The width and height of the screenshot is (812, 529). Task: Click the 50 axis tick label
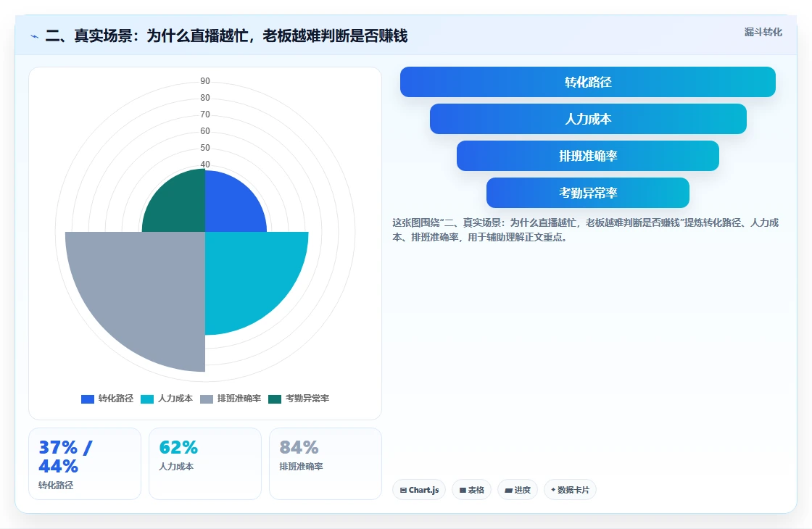[x=205, y=148]
